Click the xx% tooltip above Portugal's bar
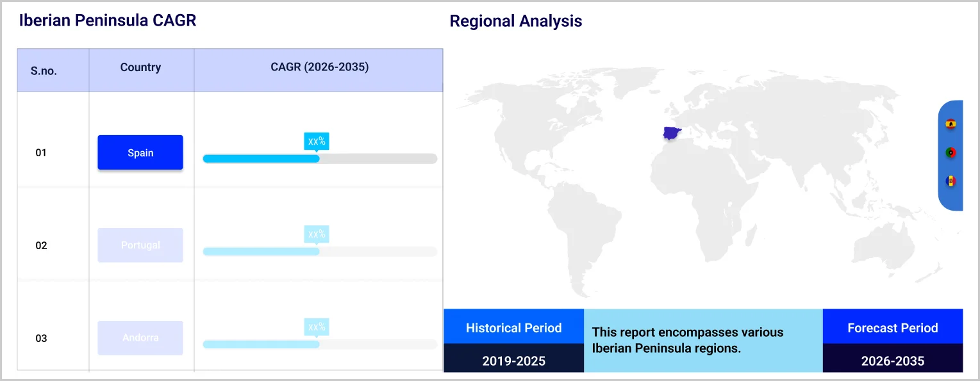The image size is (980, 381). point(317,234)
